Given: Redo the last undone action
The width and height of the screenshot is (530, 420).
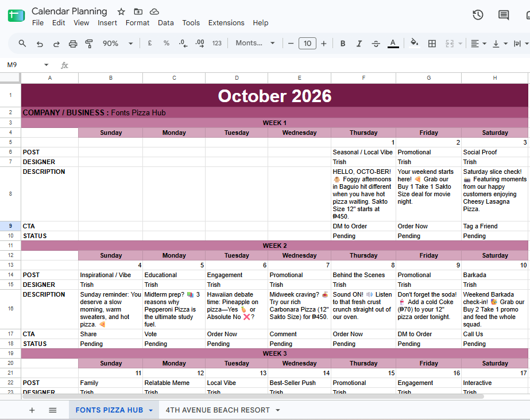Looking at the screenshot, I should 56,44.
